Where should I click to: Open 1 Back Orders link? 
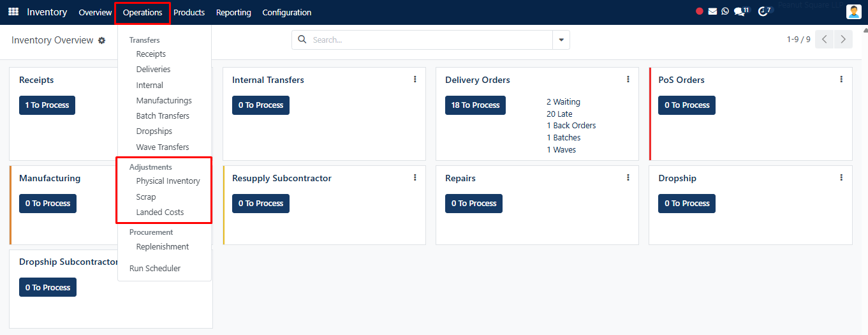click(571, 126)
